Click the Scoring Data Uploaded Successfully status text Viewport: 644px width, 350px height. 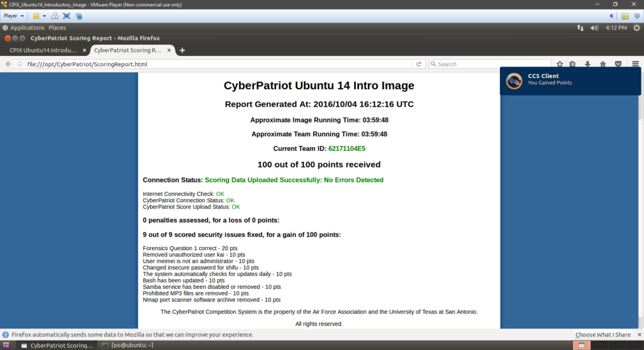coord(294,180)
